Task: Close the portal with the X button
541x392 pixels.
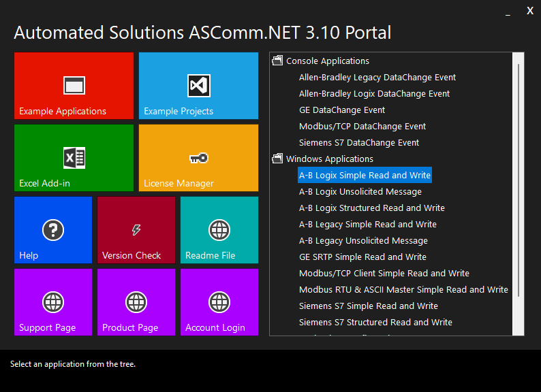Action: click(x=530, y=11)
